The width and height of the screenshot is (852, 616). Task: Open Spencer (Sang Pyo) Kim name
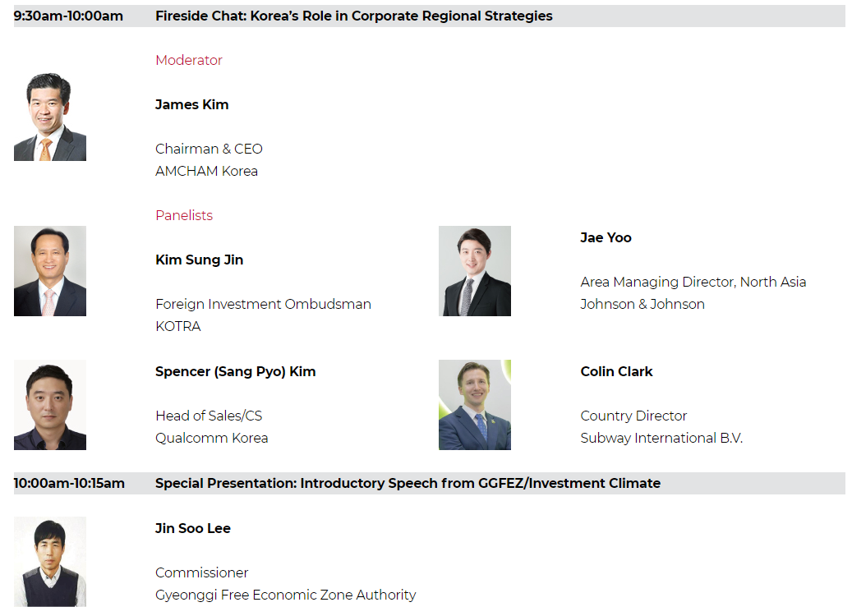pos(235,371)
